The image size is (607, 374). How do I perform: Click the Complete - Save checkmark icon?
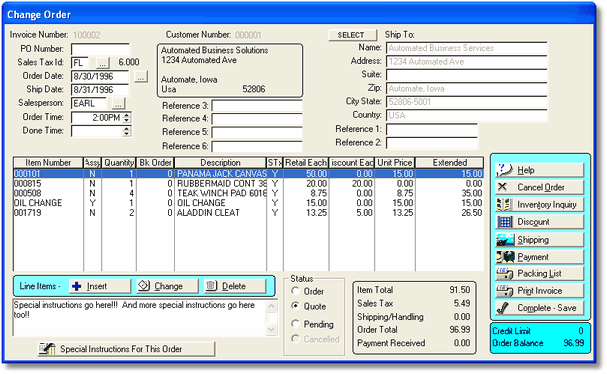[503, 308]
